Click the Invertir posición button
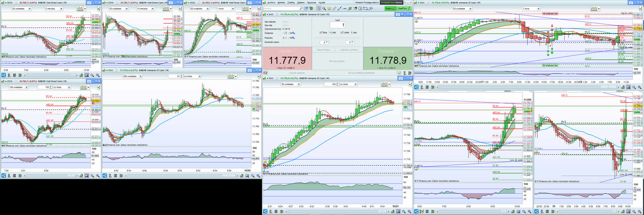This screenshot has width=644, height=215. pyautogui.click(x=298, y=73)
